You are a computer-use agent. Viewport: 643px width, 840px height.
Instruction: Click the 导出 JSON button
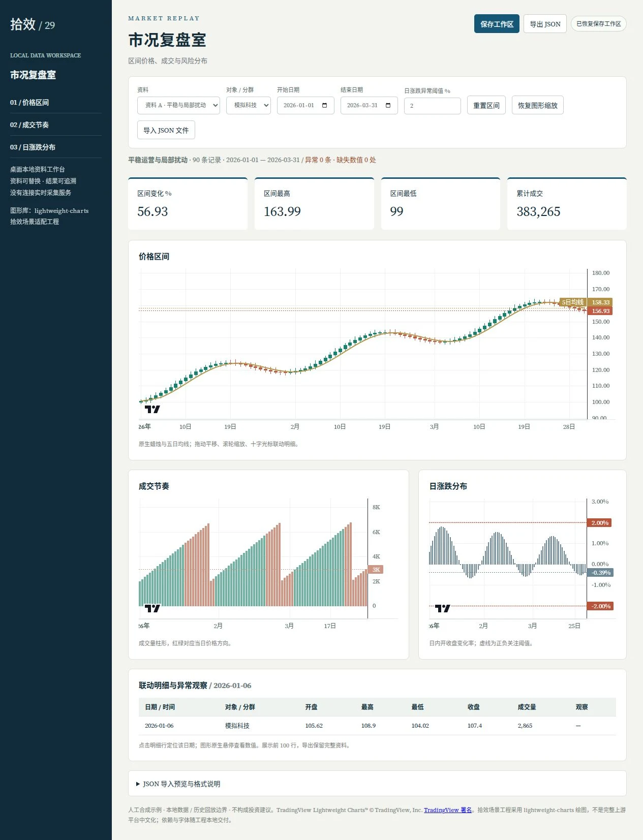545,24
